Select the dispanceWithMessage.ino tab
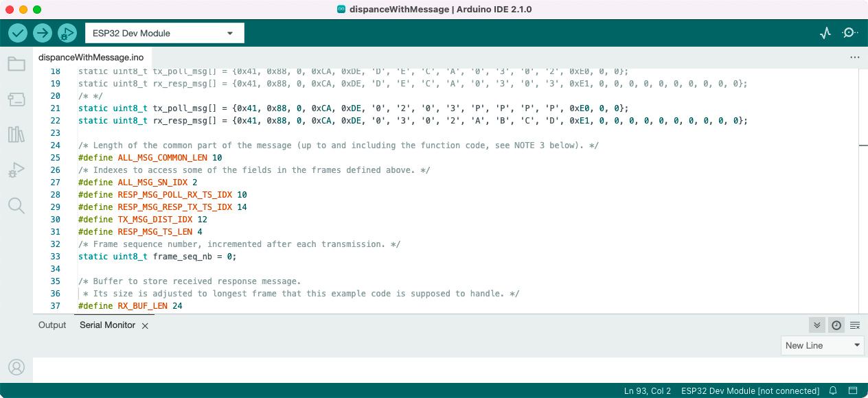Image resolution: width=868 pixels, height=398 pixels. coord(91,58)
